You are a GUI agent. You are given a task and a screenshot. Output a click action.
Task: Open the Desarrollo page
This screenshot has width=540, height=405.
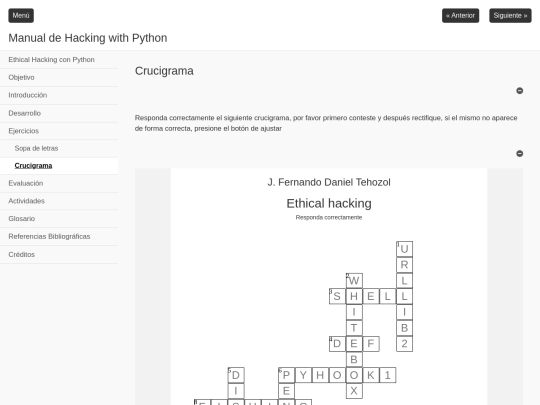[x=24, y=113]
